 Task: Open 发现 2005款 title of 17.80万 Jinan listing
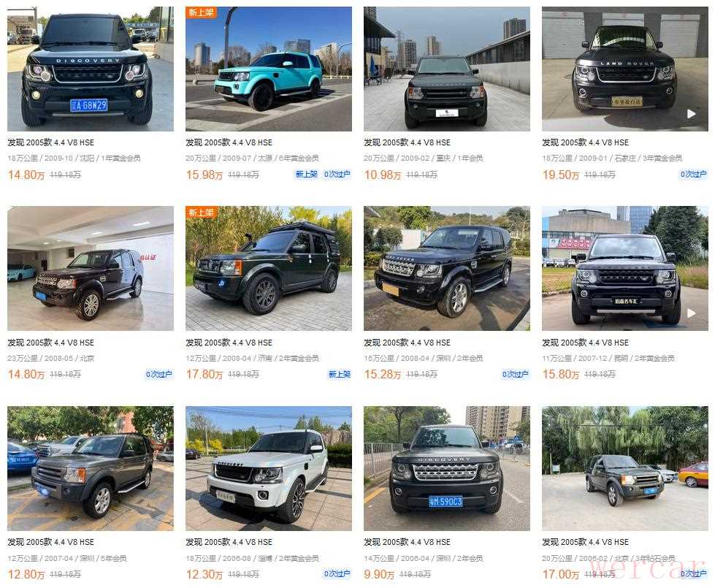[229, 343]
